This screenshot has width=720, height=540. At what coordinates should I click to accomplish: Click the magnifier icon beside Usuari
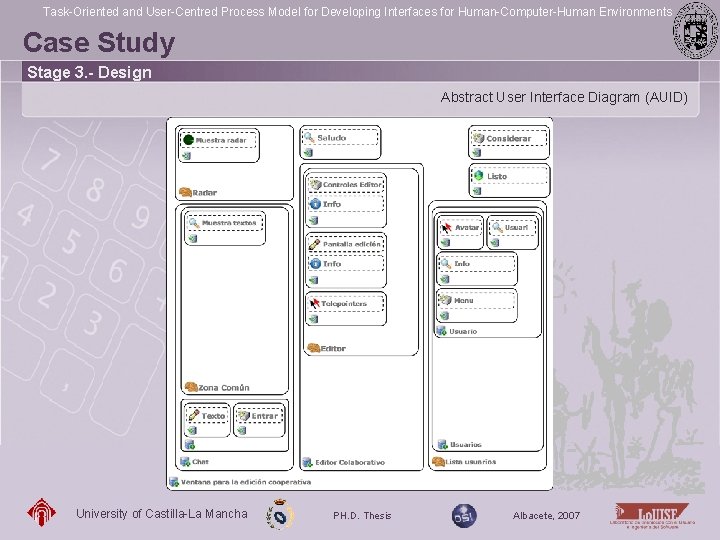(497, 227)
